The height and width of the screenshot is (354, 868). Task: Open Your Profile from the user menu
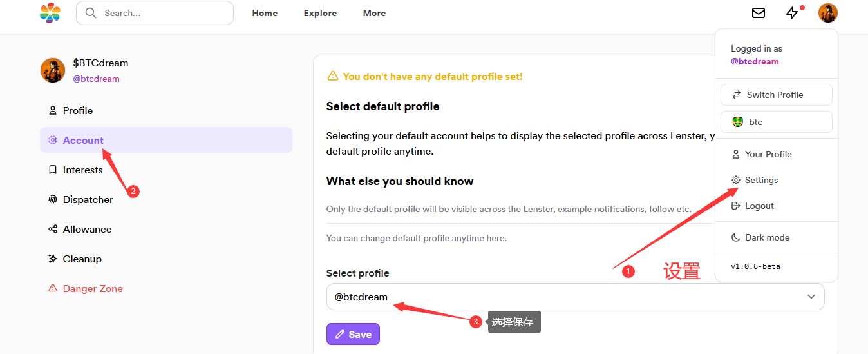768,155
